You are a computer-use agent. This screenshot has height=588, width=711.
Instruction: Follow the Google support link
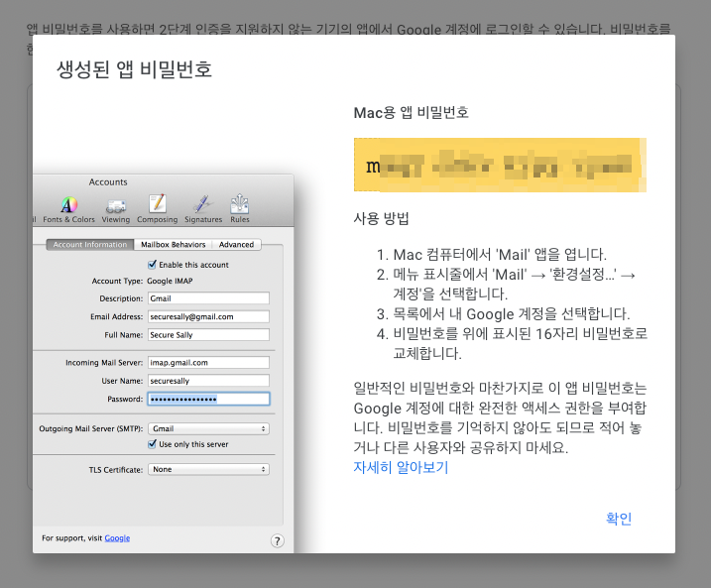(x=117, y=538)
